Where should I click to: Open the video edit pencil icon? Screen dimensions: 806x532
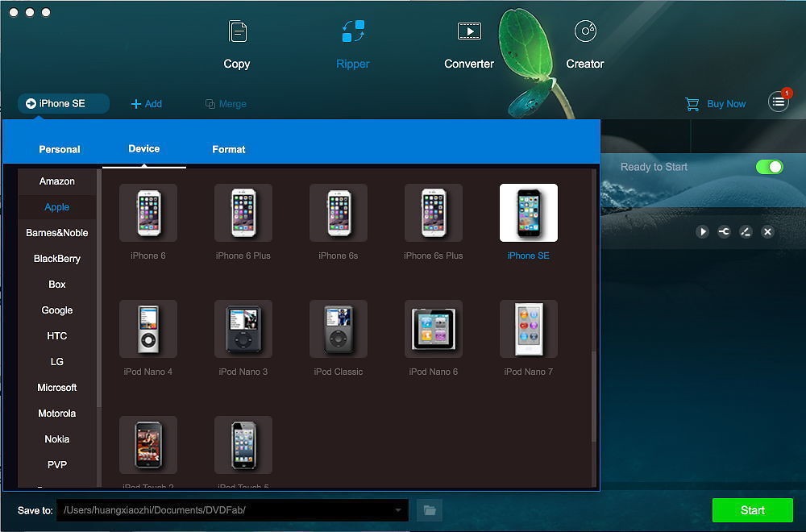pyautogui.click(x=746, y=232)
